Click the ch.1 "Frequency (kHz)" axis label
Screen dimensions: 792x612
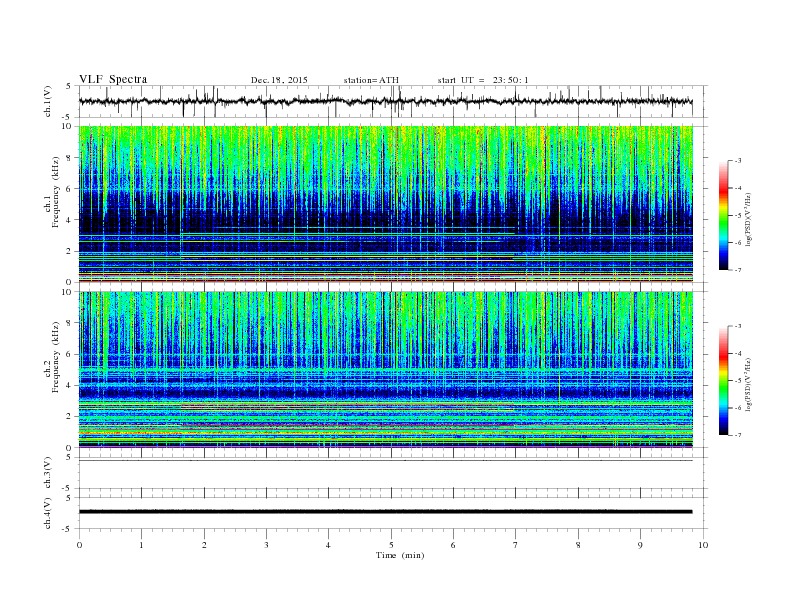pyautogui.click(x=56, y=192)
